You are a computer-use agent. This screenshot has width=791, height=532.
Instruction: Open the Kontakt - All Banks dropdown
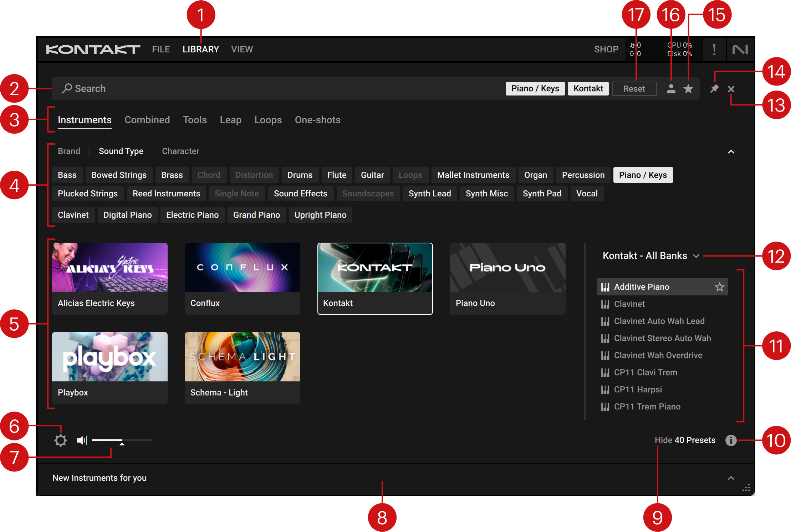tap(650, 256)
